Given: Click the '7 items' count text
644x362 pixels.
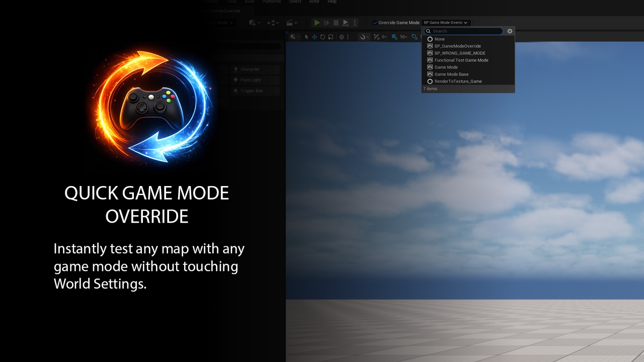Looking at the screenshot, I should tap(430, 89).
